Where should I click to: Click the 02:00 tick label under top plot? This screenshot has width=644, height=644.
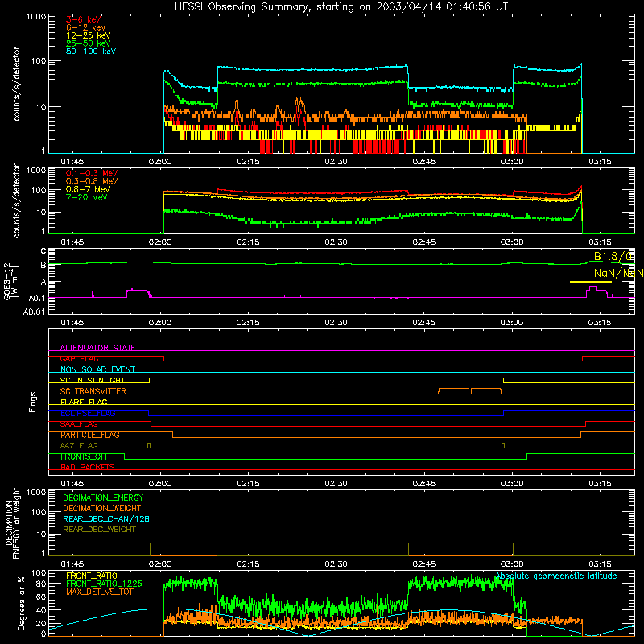(160, 162)
